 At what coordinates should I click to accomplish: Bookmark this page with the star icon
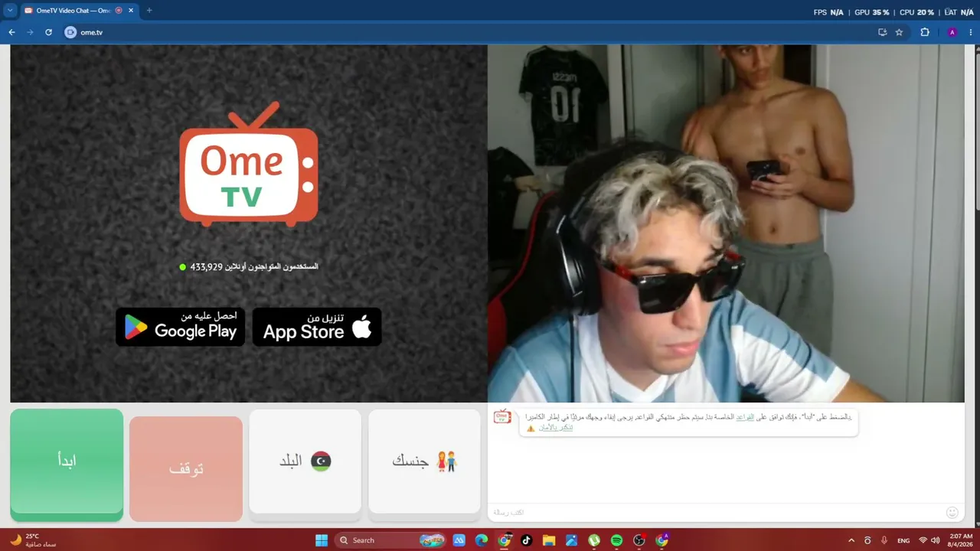pyautogui.click(x=899, y=32)
